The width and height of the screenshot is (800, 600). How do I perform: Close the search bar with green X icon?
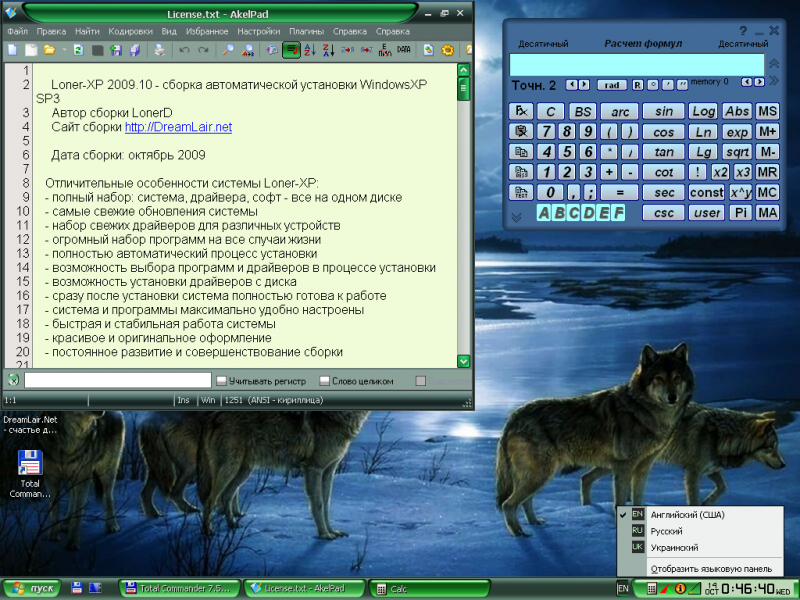[13, 381]
